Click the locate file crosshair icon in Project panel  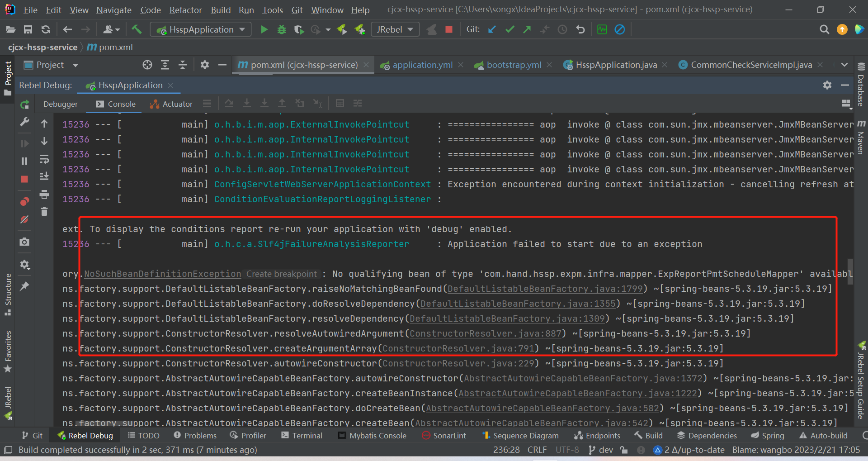(x=147, y=65)
